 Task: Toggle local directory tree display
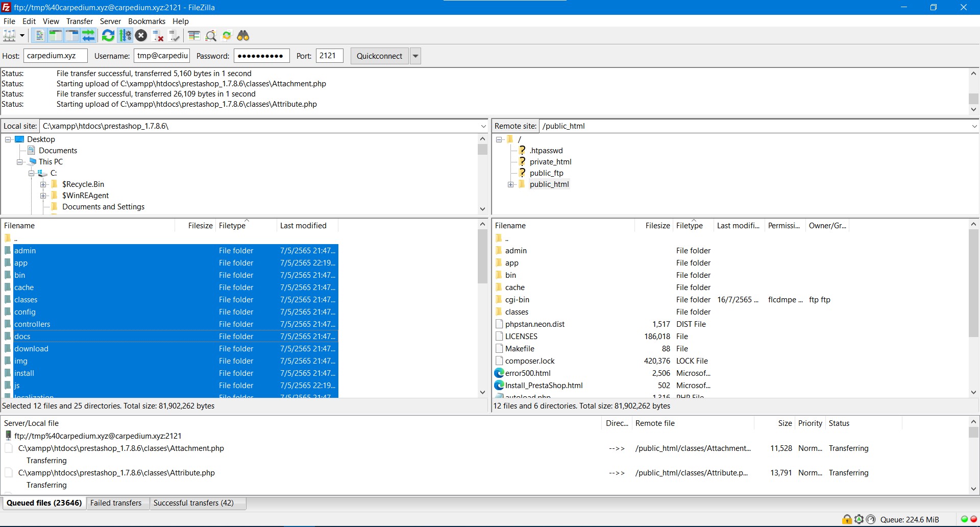(x=56, y=36)
